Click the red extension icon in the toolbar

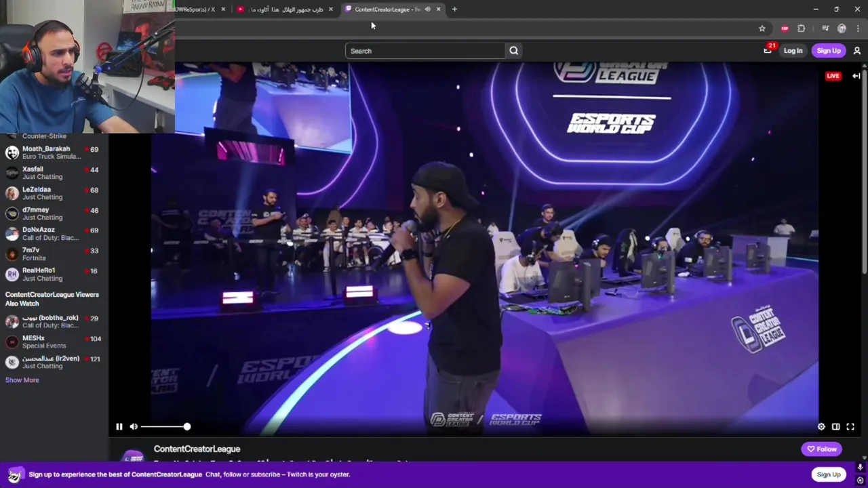click(x=785, y=28)
